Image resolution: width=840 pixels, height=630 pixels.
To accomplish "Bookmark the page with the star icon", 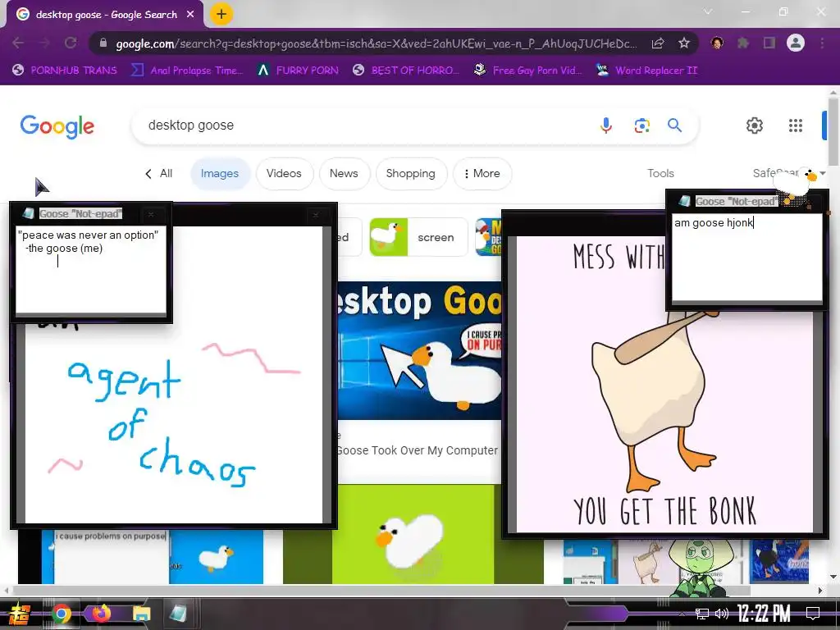I will pos(683,43).
